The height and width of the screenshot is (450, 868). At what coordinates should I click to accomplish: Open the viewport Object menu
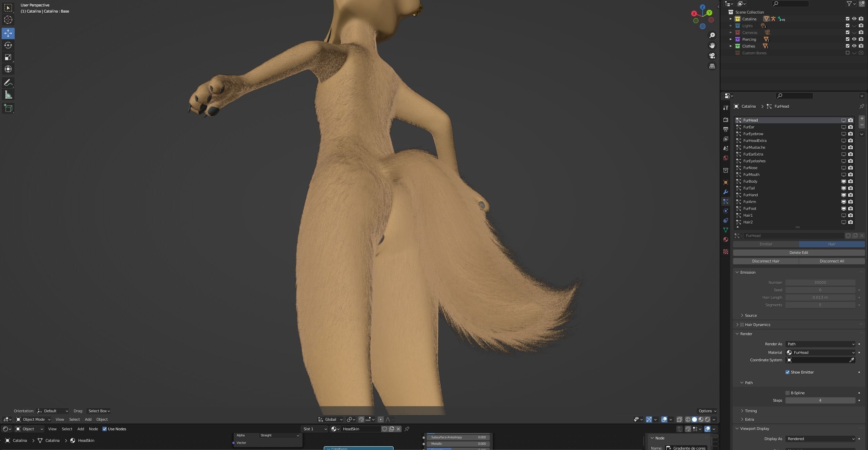[102, 419]
